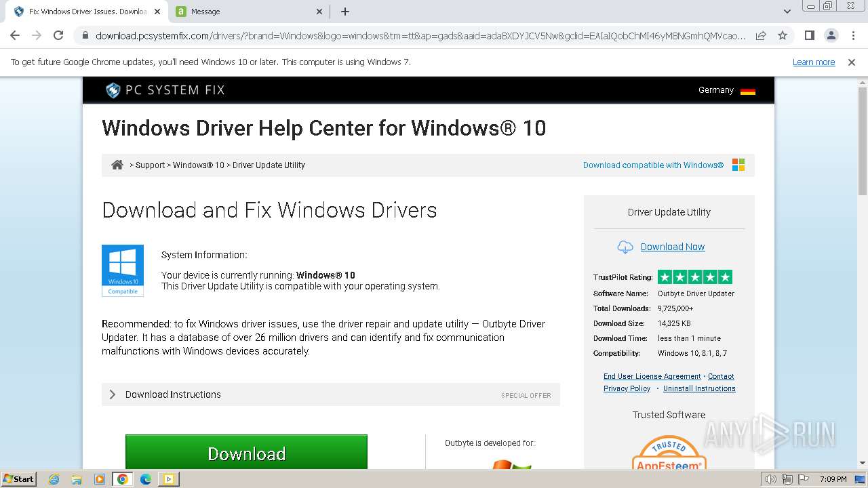
Task: Open the Contact link
Action: [x=721, y=376]
